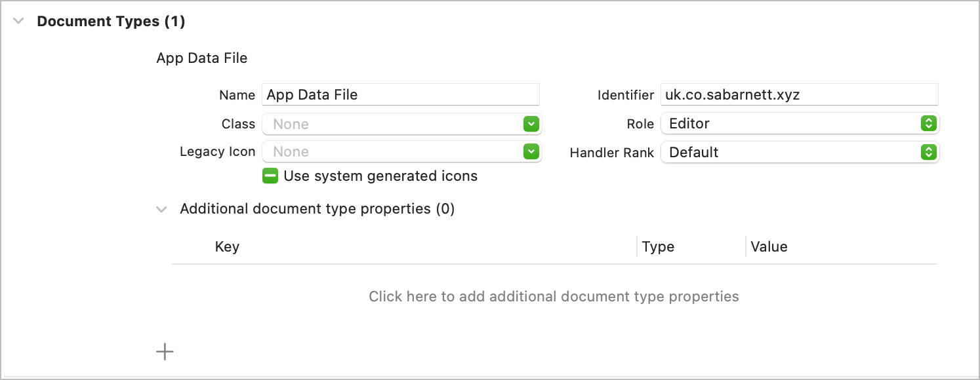Open the Legacy Icon combo box arrow
This screenshot has height=380, width=980.
pyautogui.click(x=531, y=151)
